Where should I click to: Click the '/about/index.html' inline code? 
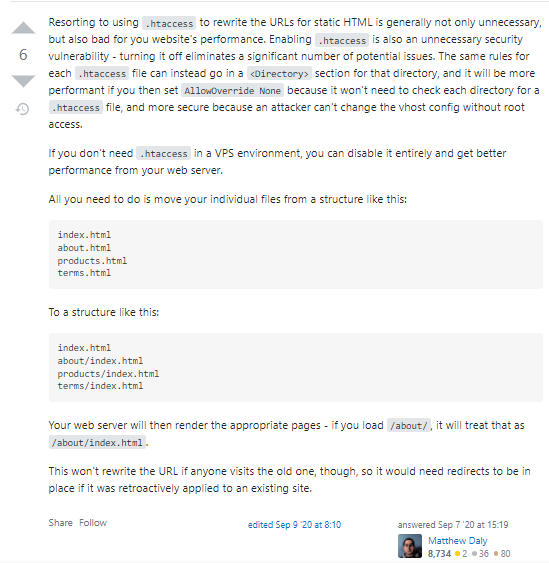point(97,442)
